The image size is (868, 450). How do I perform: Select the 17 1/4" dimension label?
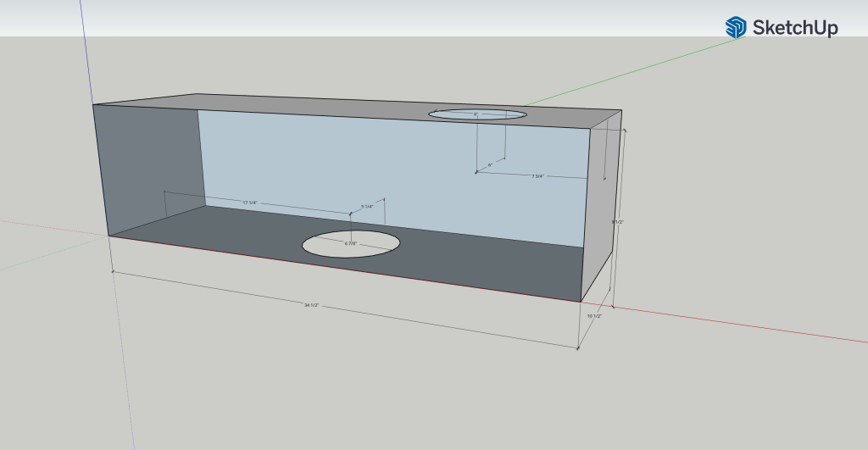pos(250,203)
